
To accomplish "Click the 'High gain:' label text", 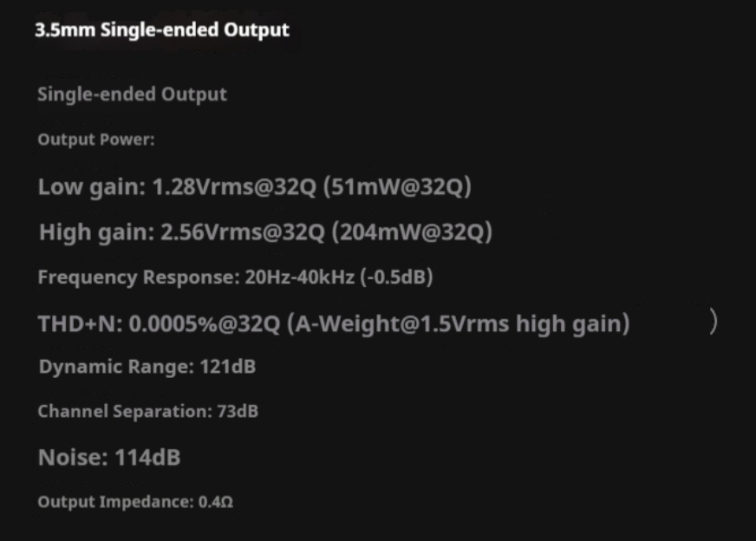I will 96,232.
